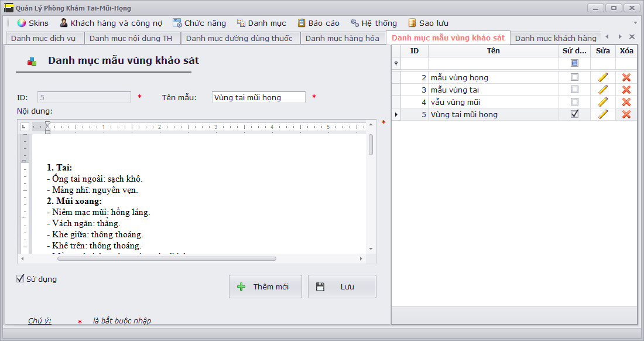This screenshot has width=644, height=341.
Task: Open Sao lưu backup menu
Action: (428, 23)
